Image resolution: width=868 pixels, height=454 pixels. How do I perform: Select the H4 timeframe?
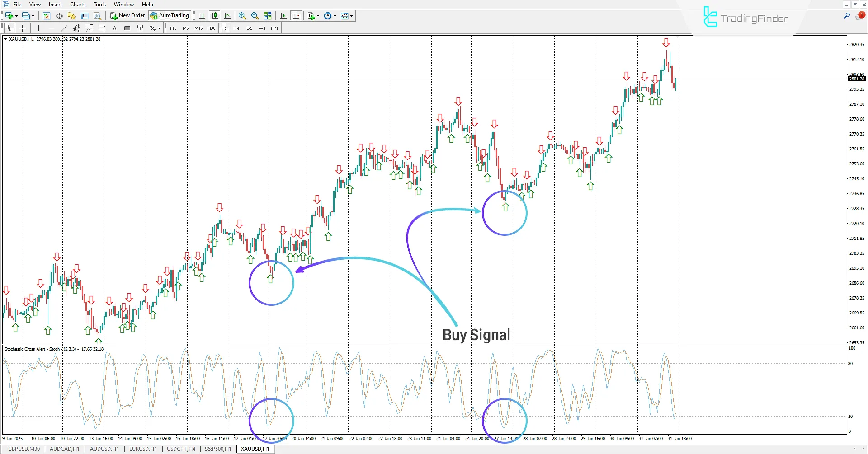(236, 28)
